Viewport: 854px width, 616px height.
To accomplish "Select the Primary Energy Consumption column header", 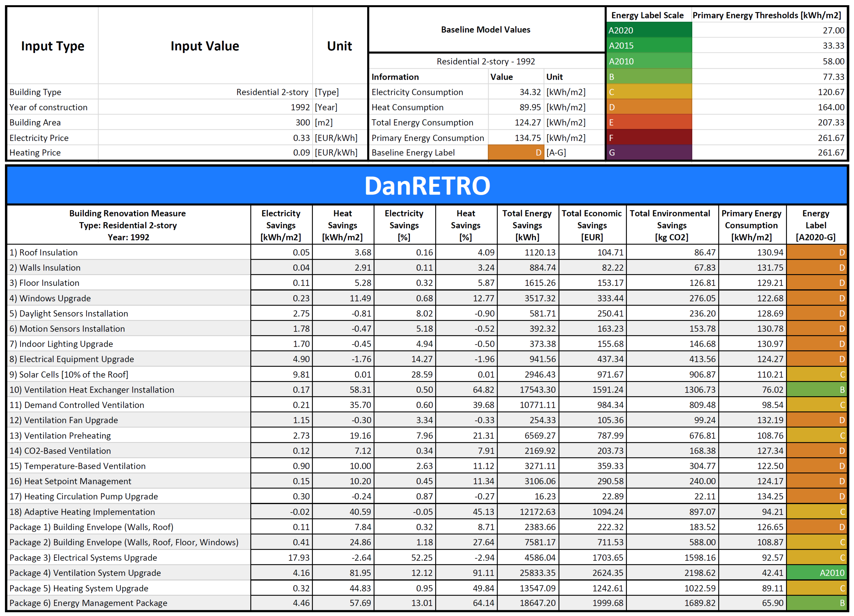I will coord(751,225).
